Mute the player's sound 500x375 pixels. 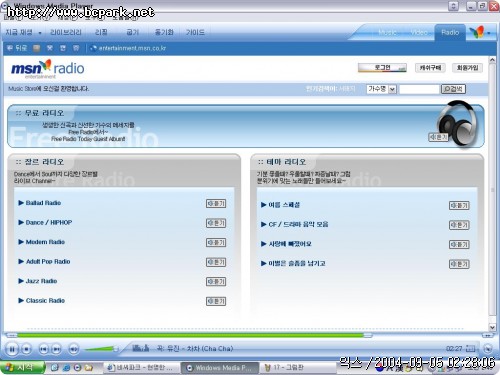click(74, 349)
